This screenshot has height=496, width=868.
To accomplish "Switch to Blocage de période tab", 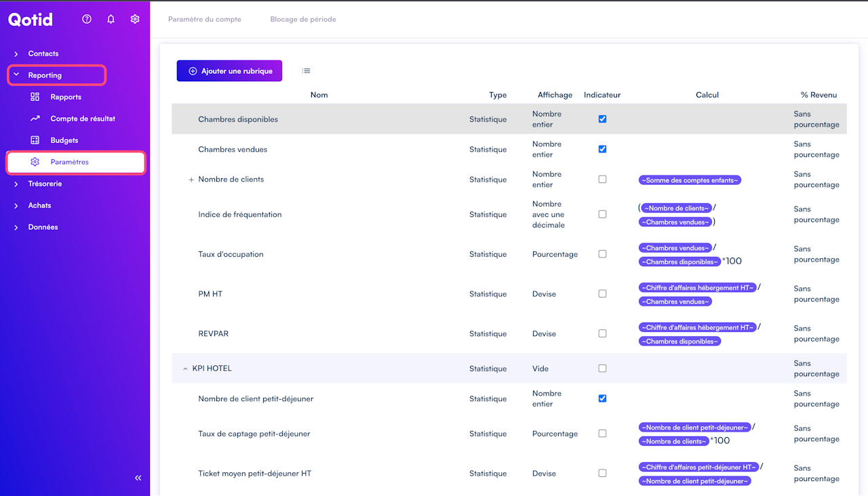I will point(303,19).
